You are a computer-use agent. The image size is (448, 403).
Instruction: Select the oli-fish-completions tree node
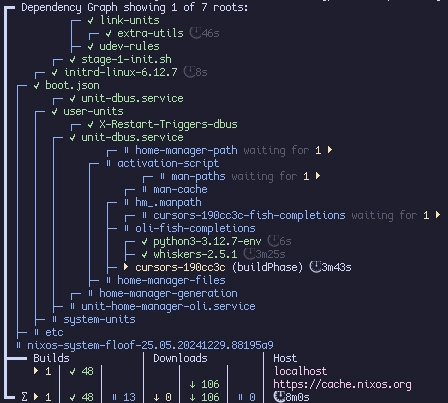(x=195, y=228)
